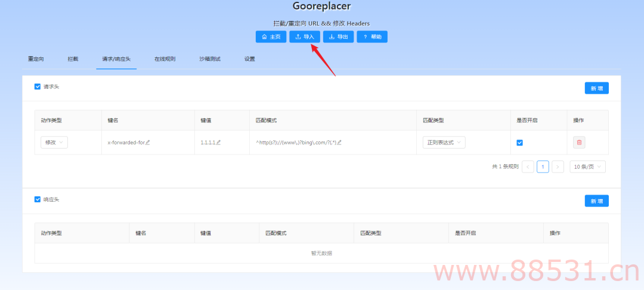Click the 键名 header in request table
Screen dimensions: 644x290
113,121
